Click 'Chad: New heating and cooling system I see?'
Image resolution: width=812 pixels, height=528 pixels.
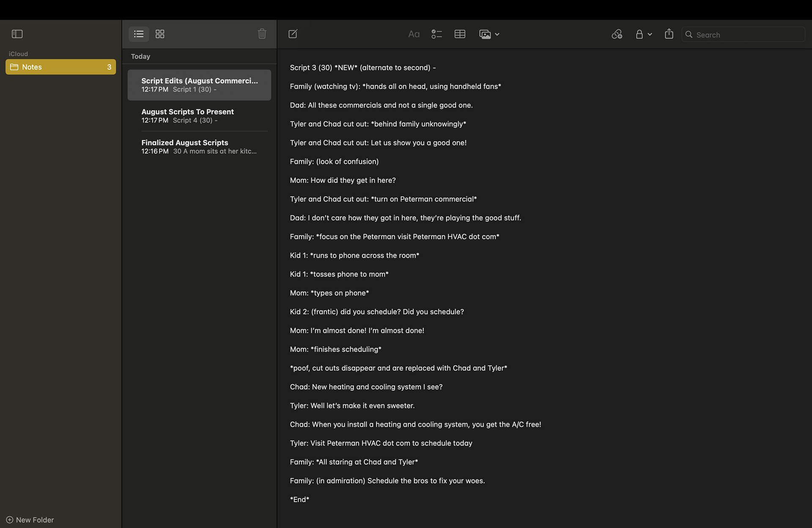(x=366, y=387)
